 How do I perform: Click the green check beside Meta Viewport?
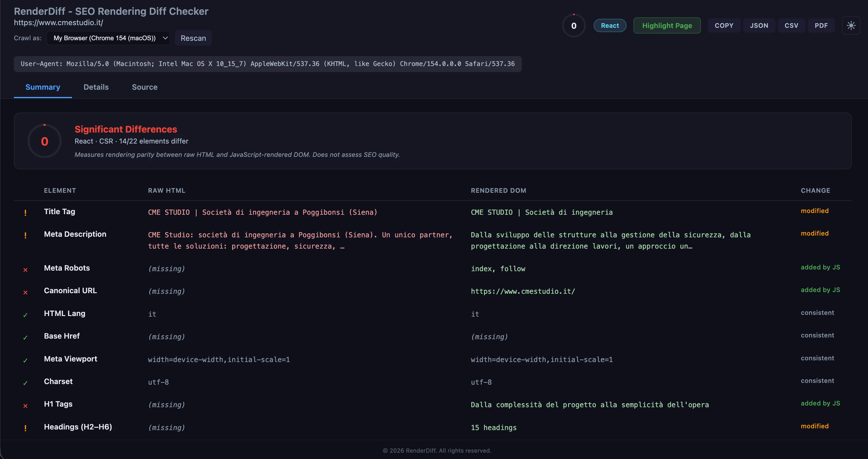[25, 361]
